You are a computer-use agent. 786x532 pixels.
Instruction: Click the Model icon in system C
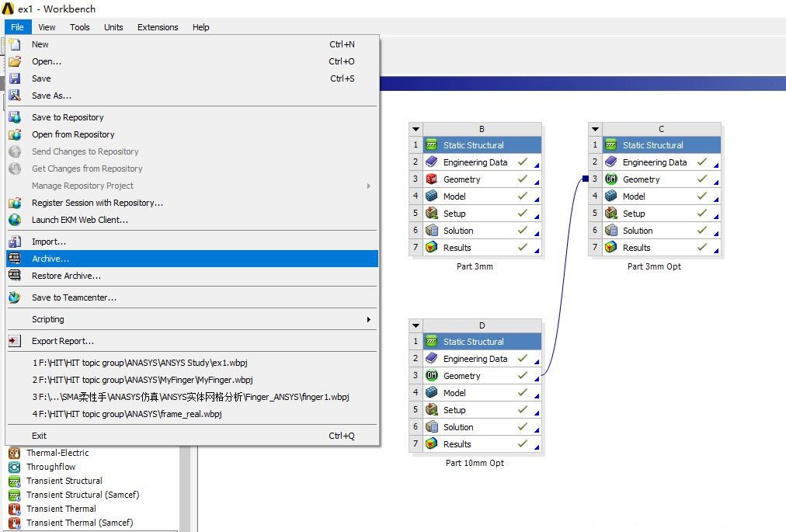[x=611, y=196]
